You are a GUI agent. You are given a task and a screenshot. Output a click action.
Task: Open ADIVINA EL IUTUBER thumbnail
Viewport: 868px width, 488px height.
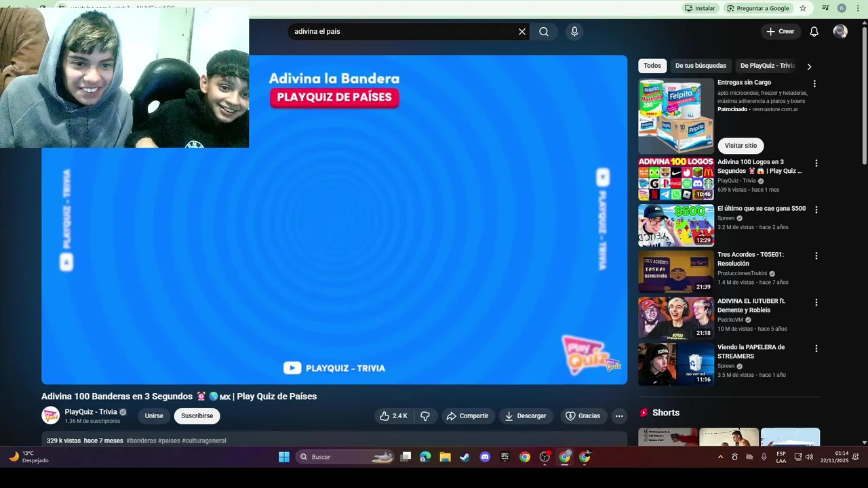[676, 318]
